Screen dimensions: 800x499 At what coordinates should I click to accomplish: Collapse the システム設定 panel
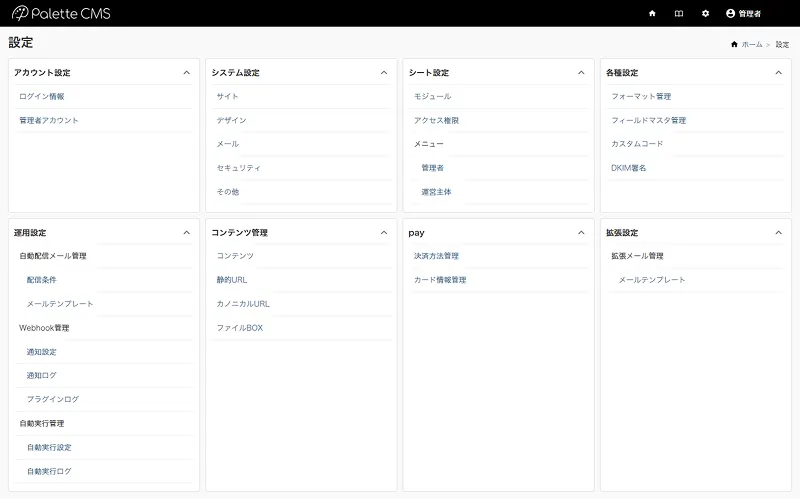(384, 72)
